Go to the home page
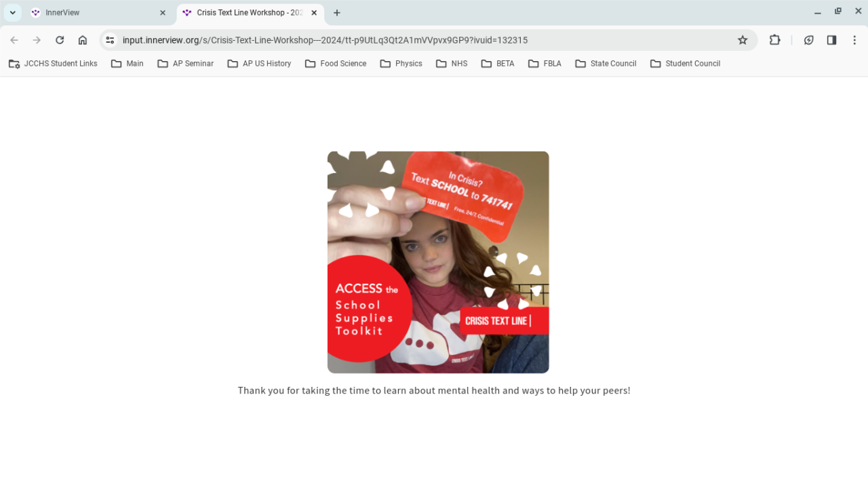868x488 pixels. click(83, 40)
